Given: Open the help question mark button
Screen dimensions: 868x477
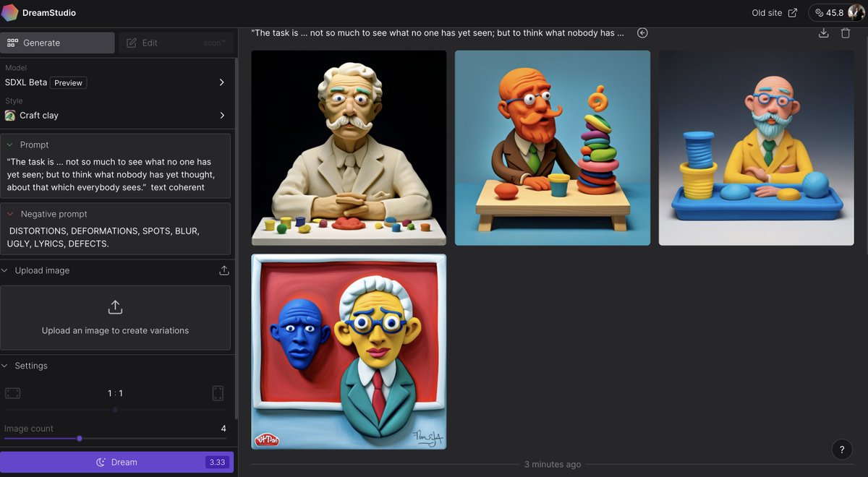Looking at the screenshot, I should [x=842, y=450].
